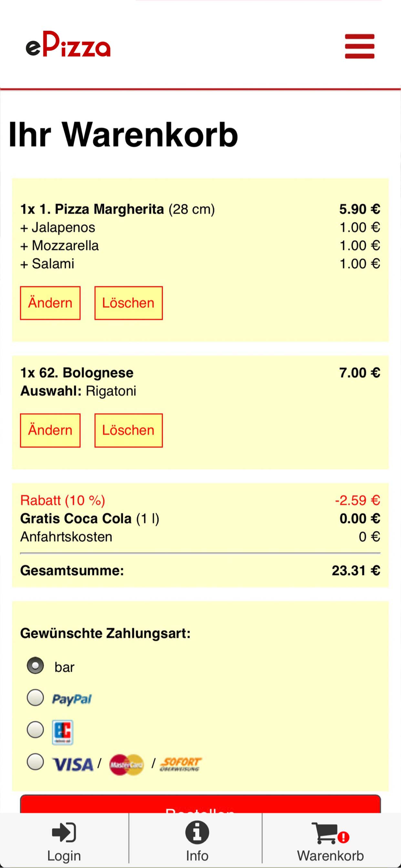The height and width of the screenshot is (868, 401).
Task: Select the VISA/MasterCard radio button
Action: pyautogui.click(x=36, y=762)
